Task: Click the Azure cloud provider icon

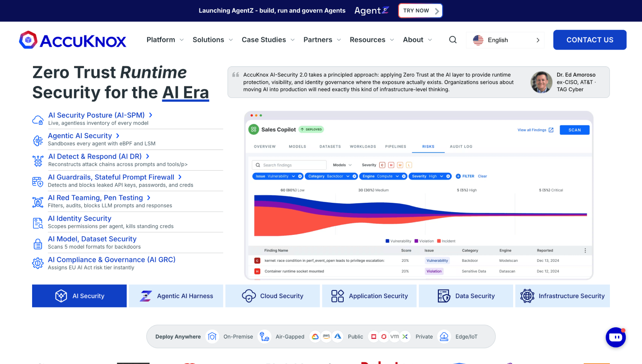Action: tap(338, 336)
